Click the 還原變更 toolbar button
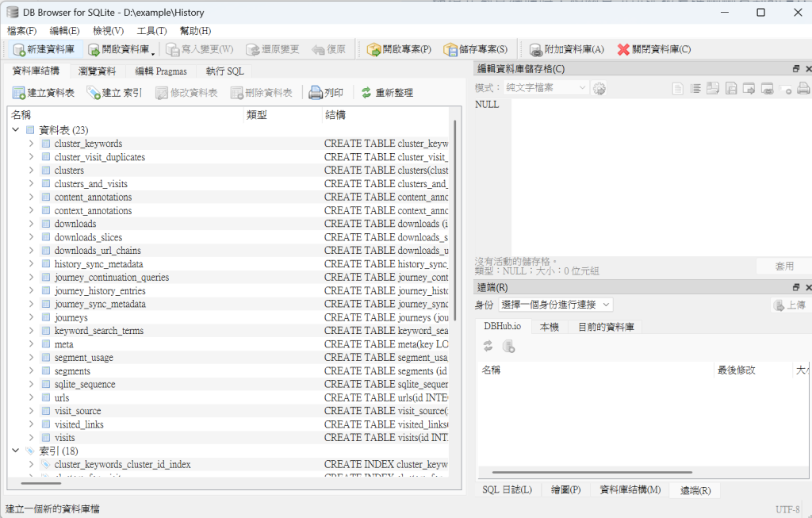Viewport: 812px width, 518px height. click(273, 49)
